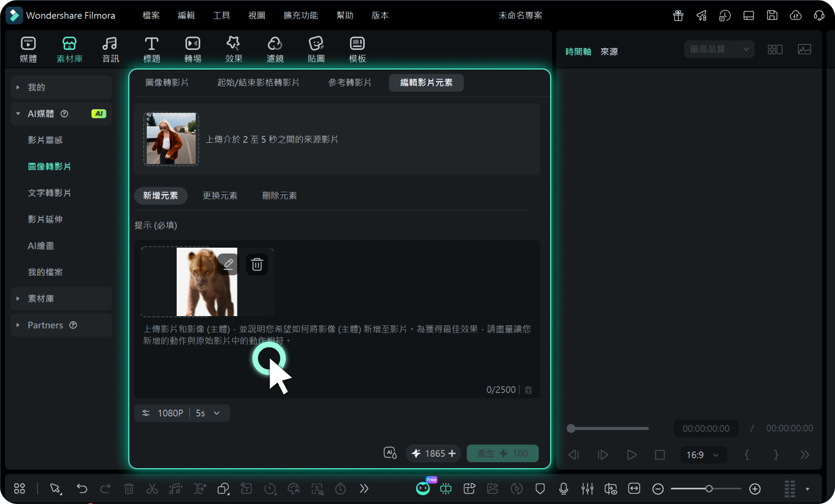
Task: Select the 刪除元素 option
Action: point(279,196)
